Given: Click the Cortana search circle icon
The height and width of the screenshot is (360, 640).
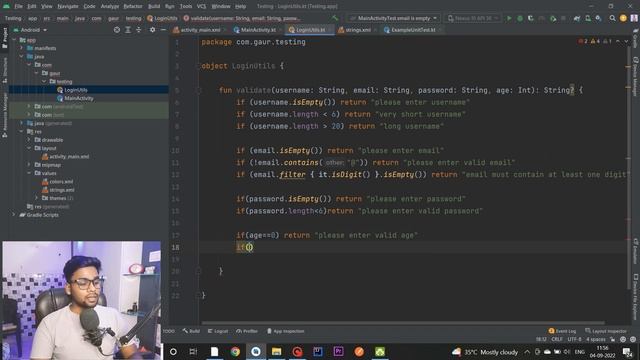Looking at the screenshot, I should [173, 351].
